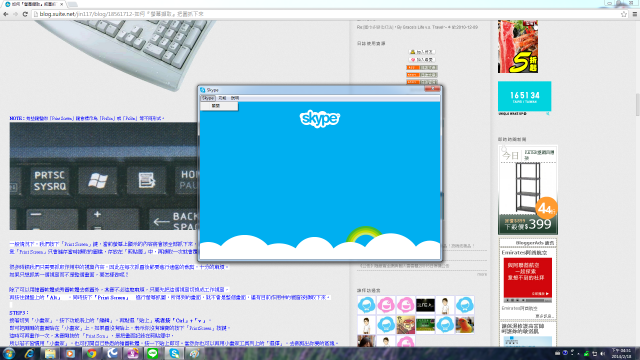Click the blue round tray icon
640x360 pixels.
click(565, 353)
